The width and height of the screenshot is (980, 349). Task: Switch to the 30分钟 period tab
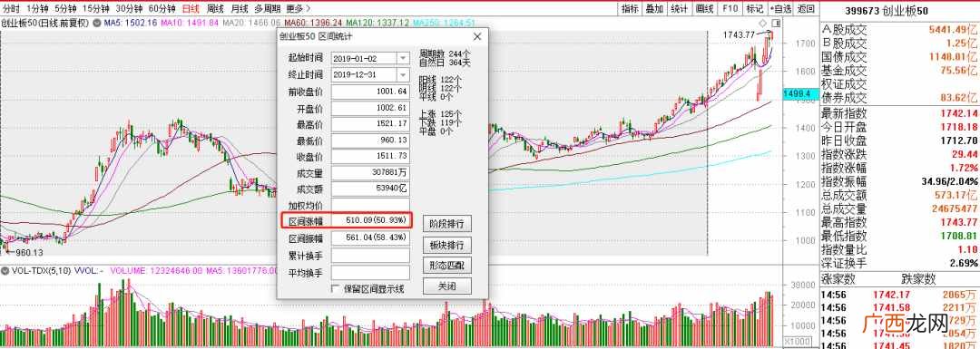coord(130,9)
